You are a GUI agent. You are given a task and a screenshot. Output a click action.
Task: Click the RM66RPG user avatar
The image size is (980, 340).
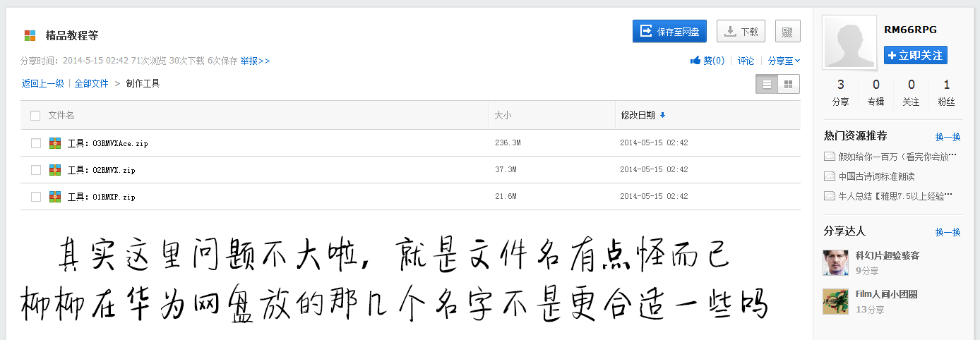point(849,42)
